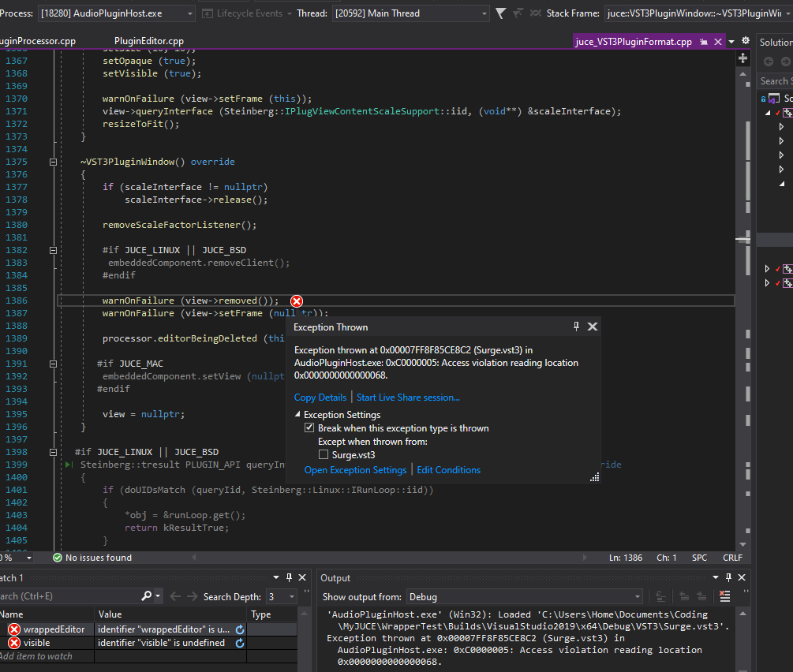Uncheck 'Break when this exception type is thrown'
This screenshot has width=793, height=672.
tap(309, 428)
